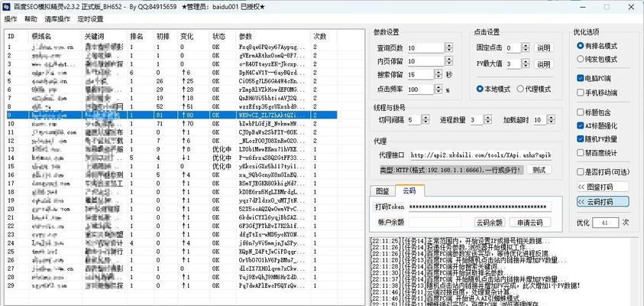The width and height of the screenshot is (644, 306).
Task: Click the "↑51" change cell
Action: [187, 106]
